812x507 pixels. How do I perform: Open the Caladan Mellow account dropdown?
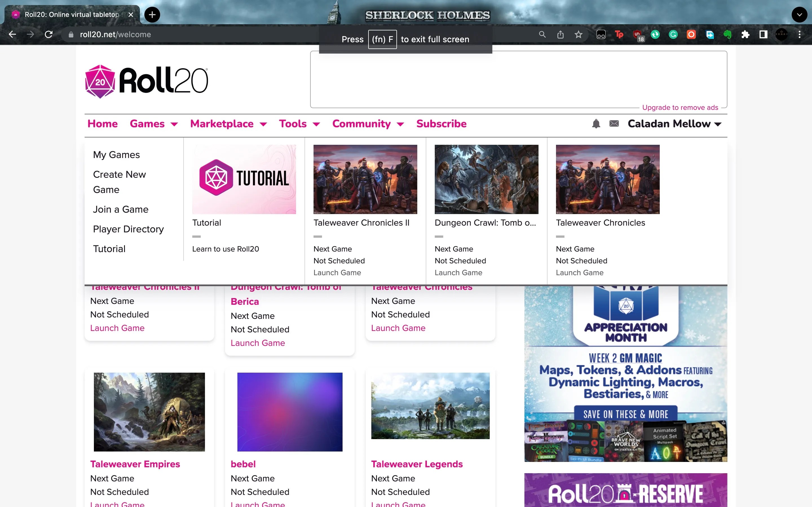click(674, 124)
